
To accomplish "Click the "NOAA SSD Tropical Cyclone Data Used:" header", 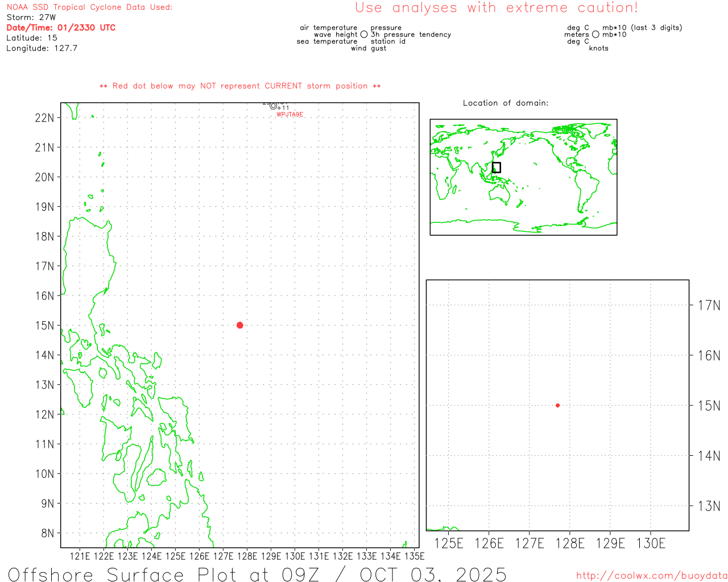I will pyautogui.click(x=89, y=7).
